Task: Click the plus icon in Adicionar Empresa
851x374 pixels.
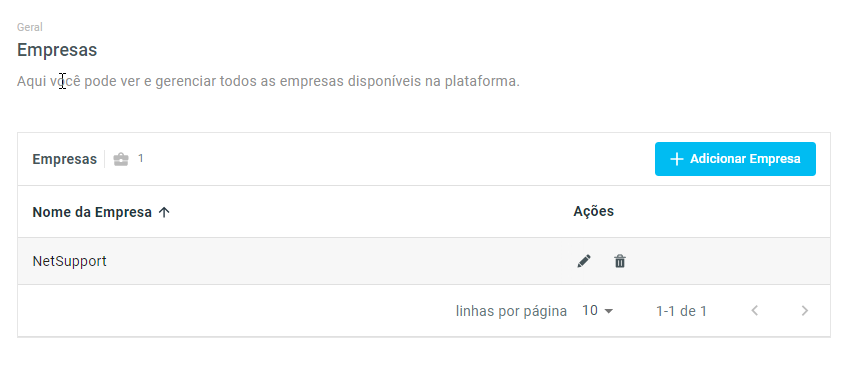Action: [677, 159]
